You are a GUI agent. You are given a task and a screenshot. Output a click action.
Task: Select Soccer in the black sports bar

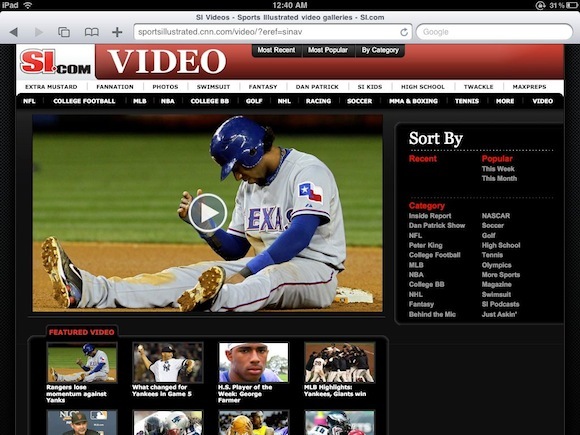(x=360, y=101)
